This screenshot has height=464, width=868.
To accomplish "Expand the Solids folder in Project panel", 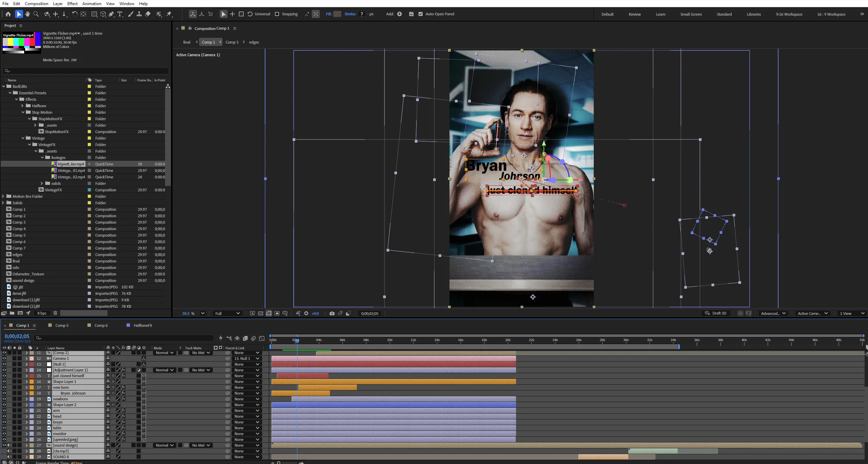I will click(x=3, y=203).
